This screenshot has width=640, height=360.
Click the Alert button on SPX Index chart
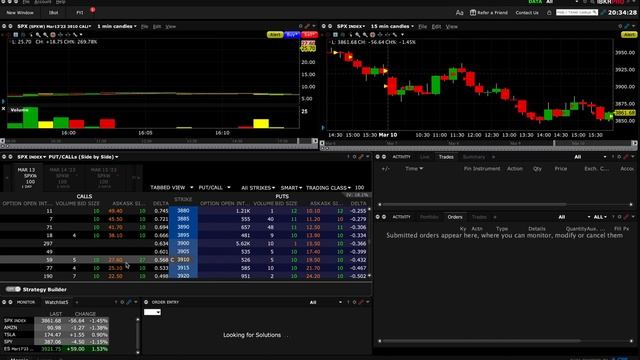click(629, 35)
